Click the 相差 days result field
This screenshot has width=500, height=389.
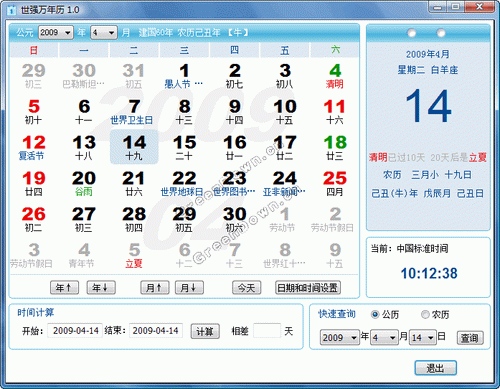point(267,331)
